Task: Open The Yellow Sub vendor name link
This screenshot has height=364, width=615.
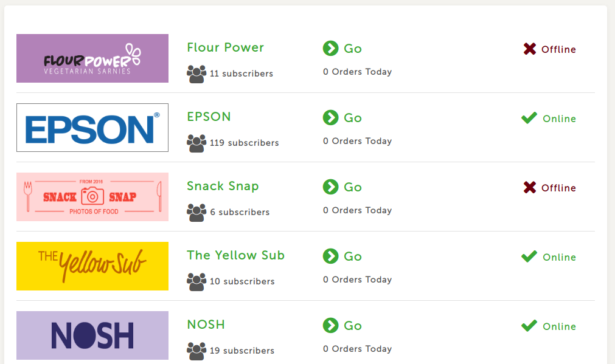Action: (x=236, y=255)
